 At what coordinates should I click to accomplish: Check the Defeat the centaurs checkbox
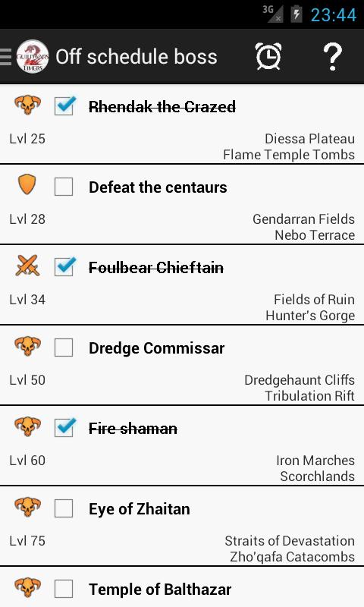click(64, 187)
